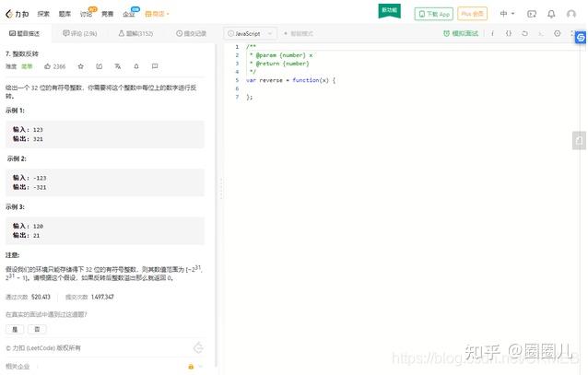Screen dimensions: 588x375
Task: Open editor settings gear icon
Action: (x=558, y=33)
